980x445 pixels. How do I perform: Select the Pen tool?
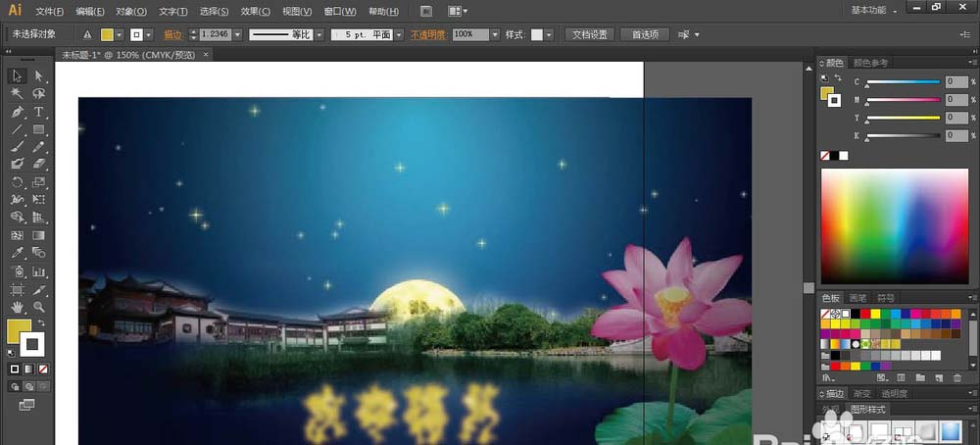point(17,112)
